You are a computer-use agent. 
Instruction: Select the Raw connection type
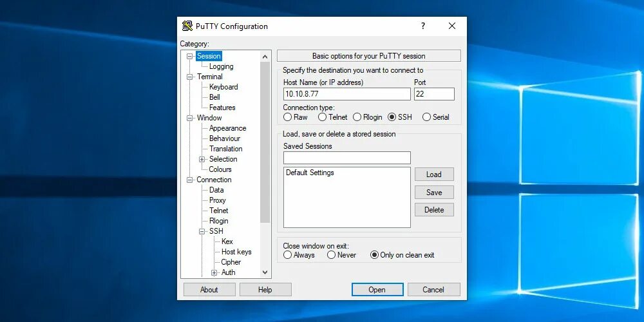287,117
